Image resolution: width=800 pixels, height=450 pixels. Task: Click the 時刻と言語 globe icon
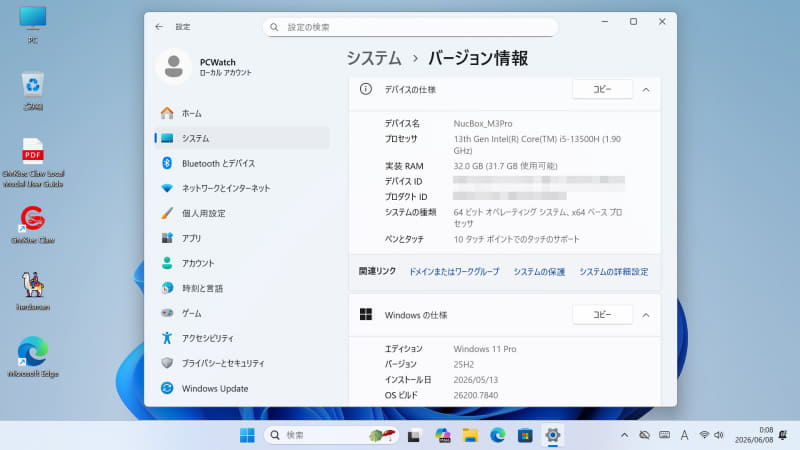167,288
